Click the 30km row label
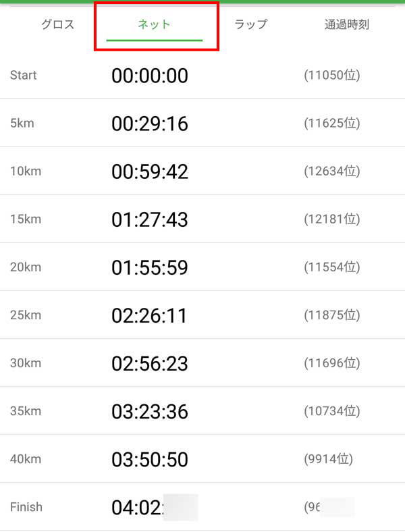 click(26, 363)
